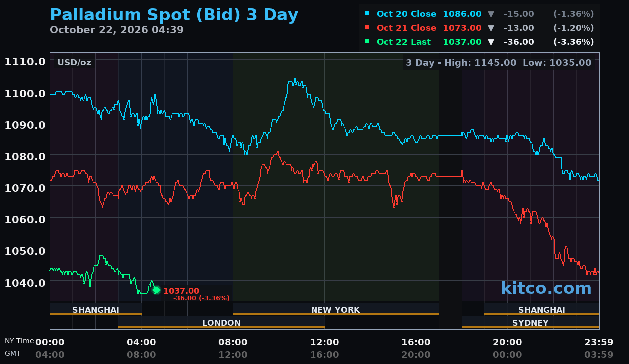Click the SYDNEY session bar
Image resolution: width=629 pixels, height=364 pixels.
point(530,323)
